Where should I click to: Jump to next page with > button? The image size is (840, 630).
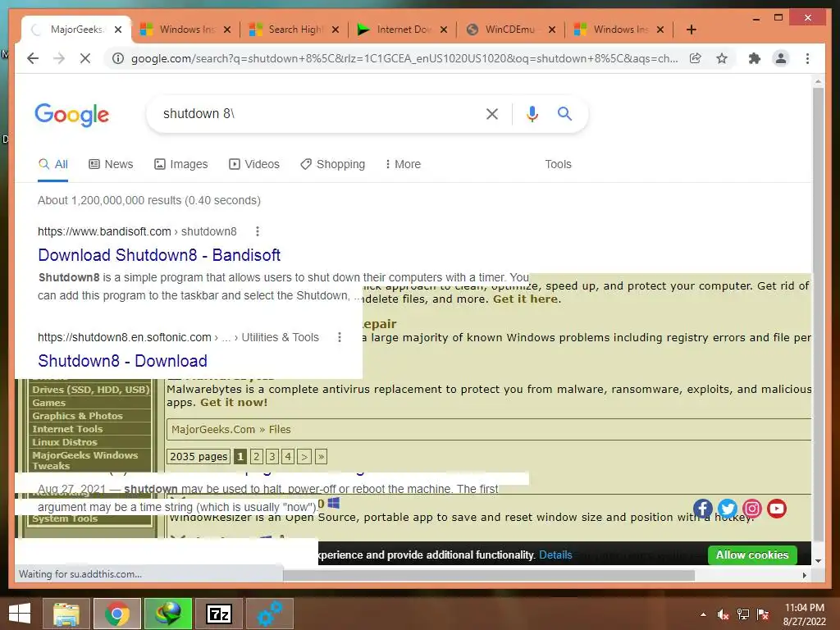click(x=304, y=456)
